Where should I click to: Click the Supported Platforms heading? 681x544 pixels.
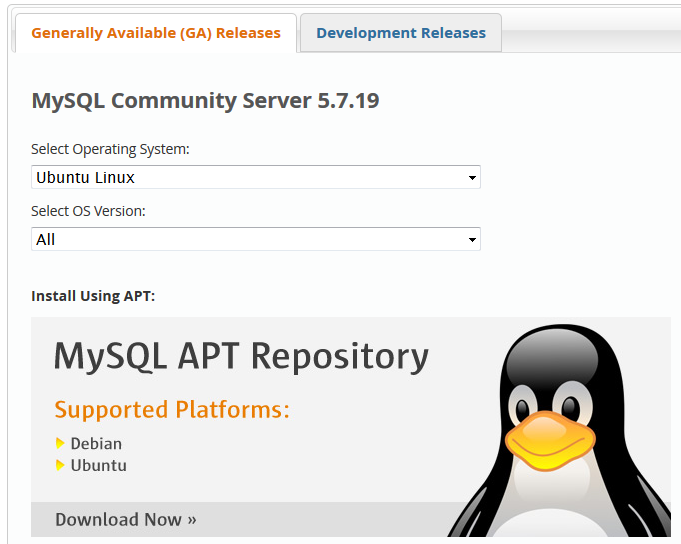pos(172,410)
